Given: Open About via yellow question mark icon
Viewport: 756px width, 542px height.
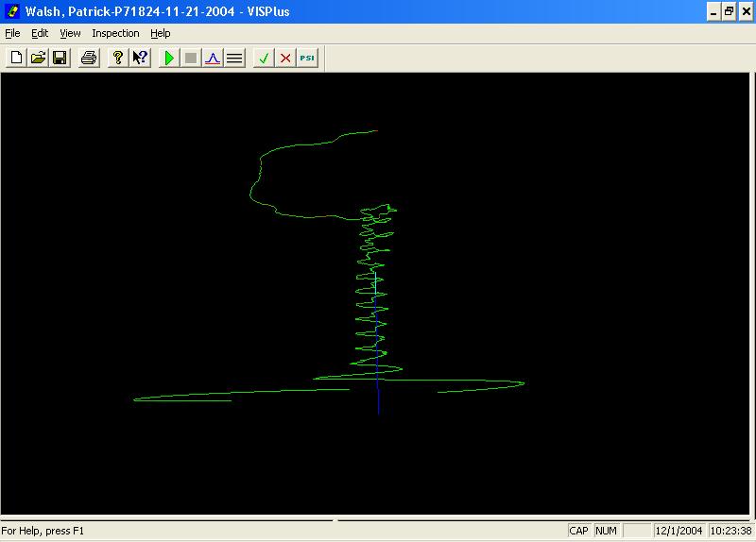Looking at the screenshot, I should (x=117, y=58).
